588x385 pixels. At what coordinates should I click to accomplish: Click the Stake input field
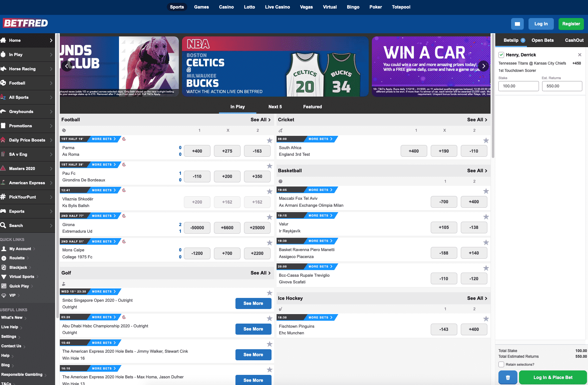[x=518, y=86]
